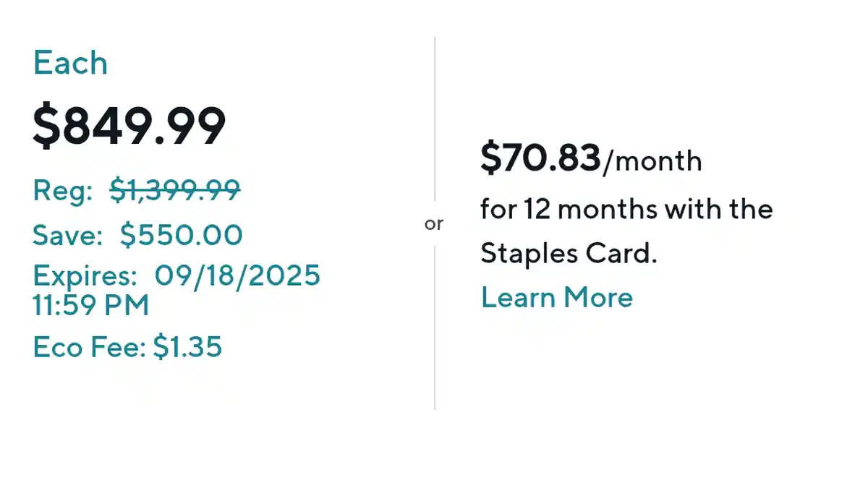Click the $70.83 monthly payment amount
The image size is (868, 488).
click(x=540, y=158)
